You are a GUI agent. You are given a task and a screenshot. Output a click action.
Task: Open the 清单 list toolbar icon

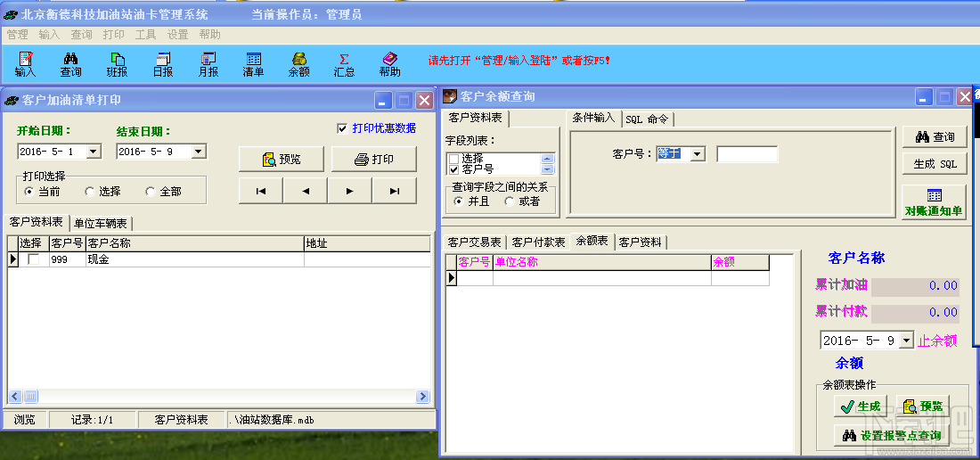point(253,64)
